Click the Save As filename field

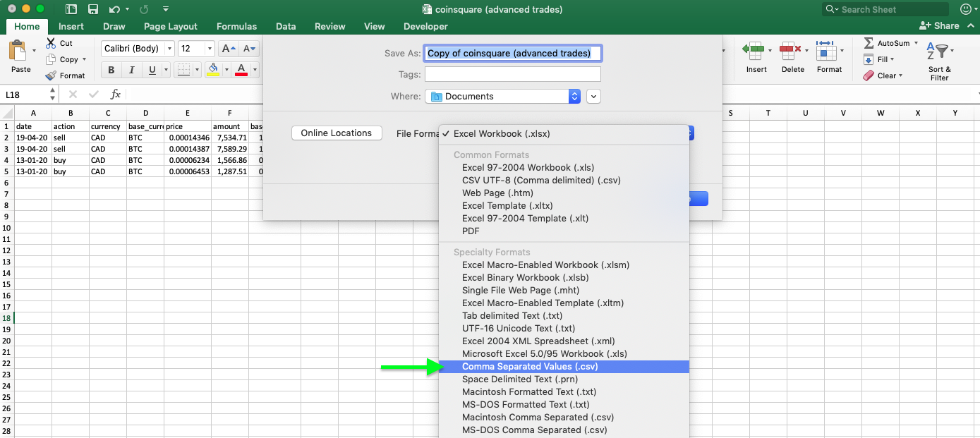tap(513, 53)
